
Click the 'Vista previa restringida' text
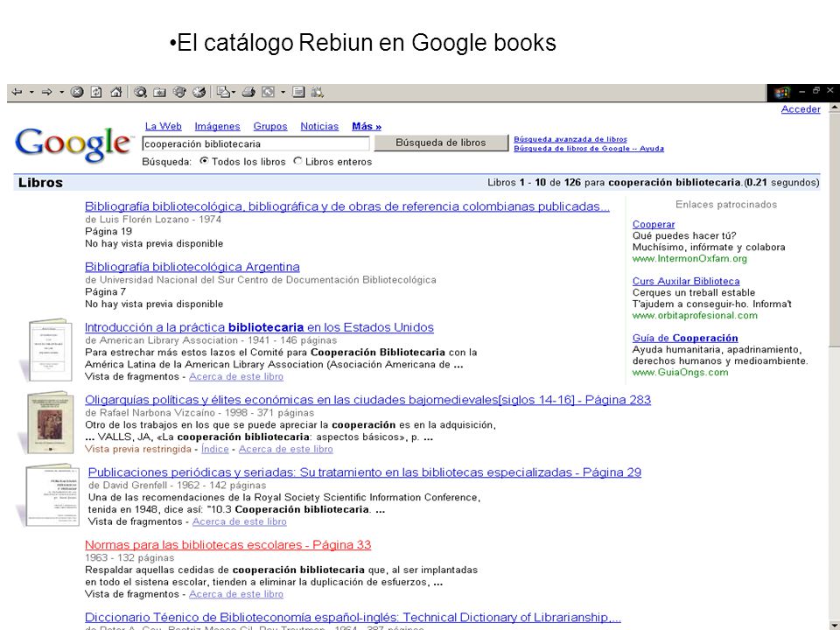point(138,449)
